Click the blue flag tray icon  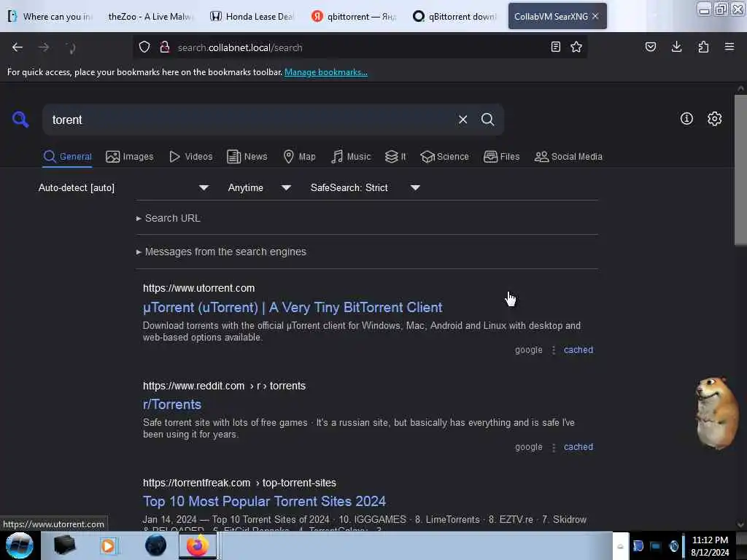638,546
